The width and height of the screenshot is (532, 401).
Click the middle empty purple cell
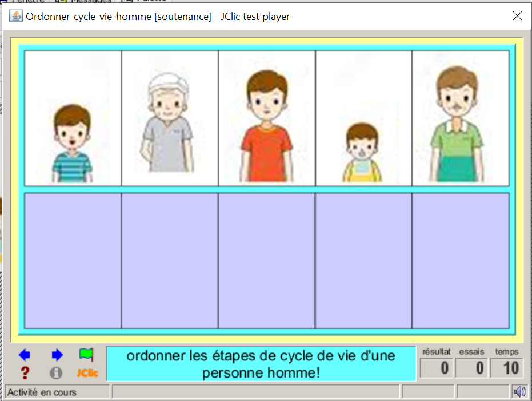click(x=267, y=261)
